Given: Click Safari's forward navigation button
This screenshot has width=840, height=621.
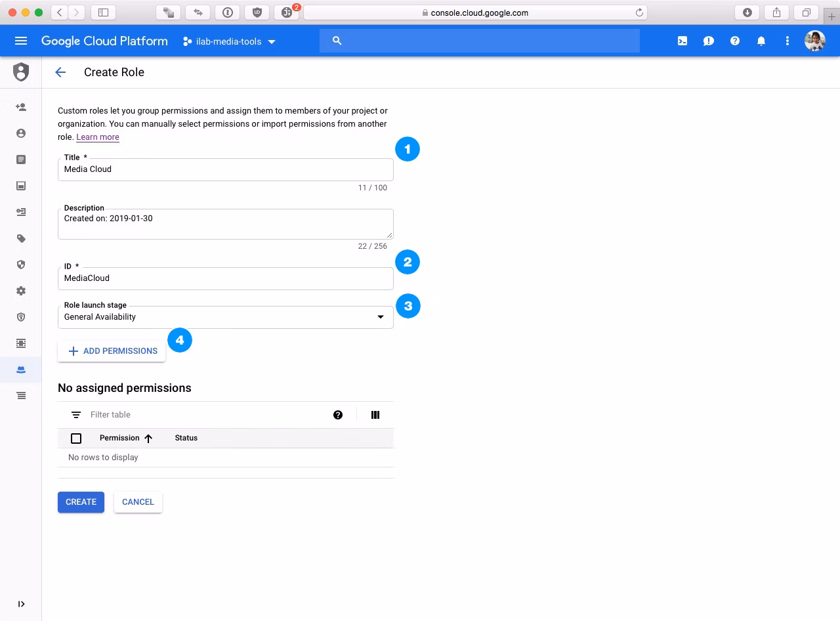Looking at the screenshot, I should [x=77, y=12].
